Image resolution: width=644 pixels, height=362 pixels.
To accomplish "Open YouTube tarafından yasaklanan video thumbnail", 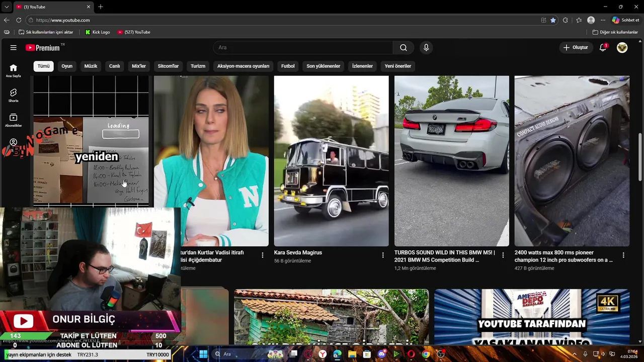I will (x=532, y=317).
